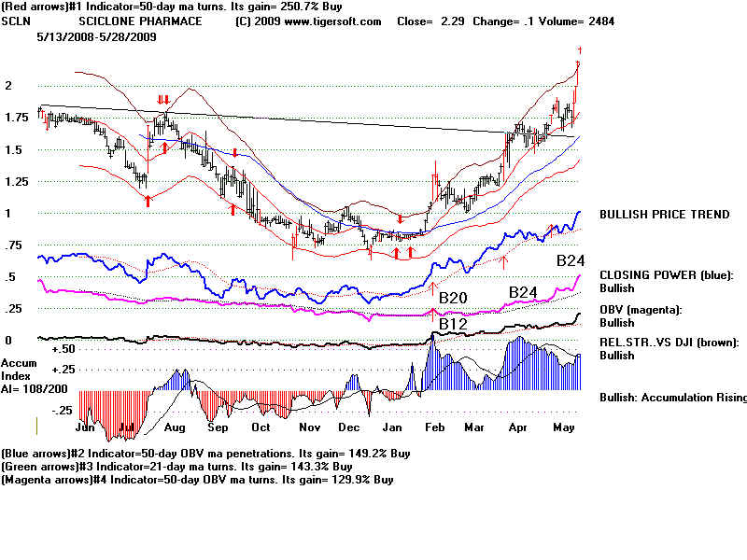The width and height of the screenshot is (747, 560).
Task: Click the topmost B24 signal label
Action: coord(571,260)
